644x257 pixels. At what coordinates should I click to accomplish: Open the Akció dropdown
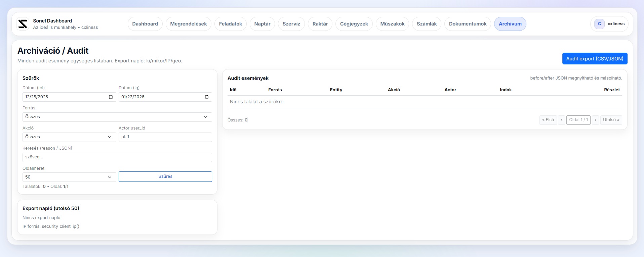(x=69, y=137)
